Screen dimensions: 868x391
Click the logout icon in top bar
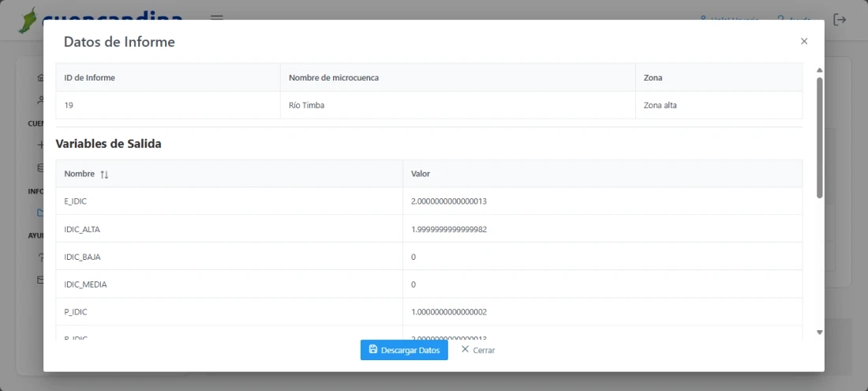tap(840, 20)
